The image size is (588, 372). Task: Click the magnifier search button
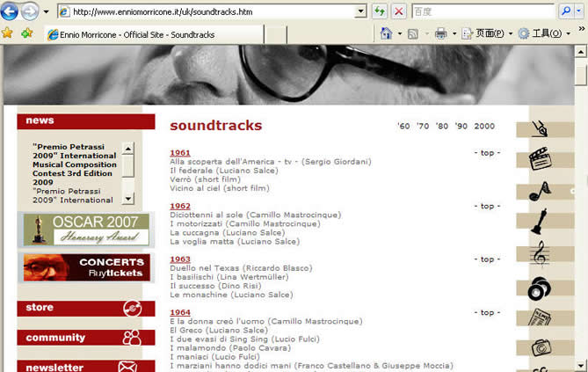pos(566,11)
